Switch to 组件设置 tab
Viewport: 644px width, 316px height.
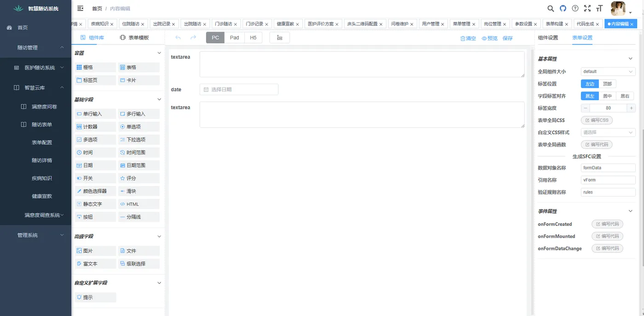pyautogui.click(x=548, y=38)
